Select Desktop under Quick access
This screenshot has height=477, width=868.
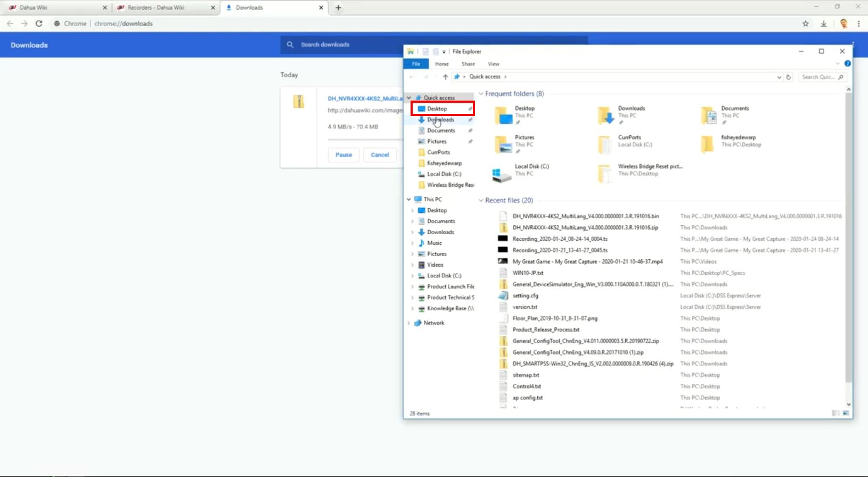coord(442,109)
